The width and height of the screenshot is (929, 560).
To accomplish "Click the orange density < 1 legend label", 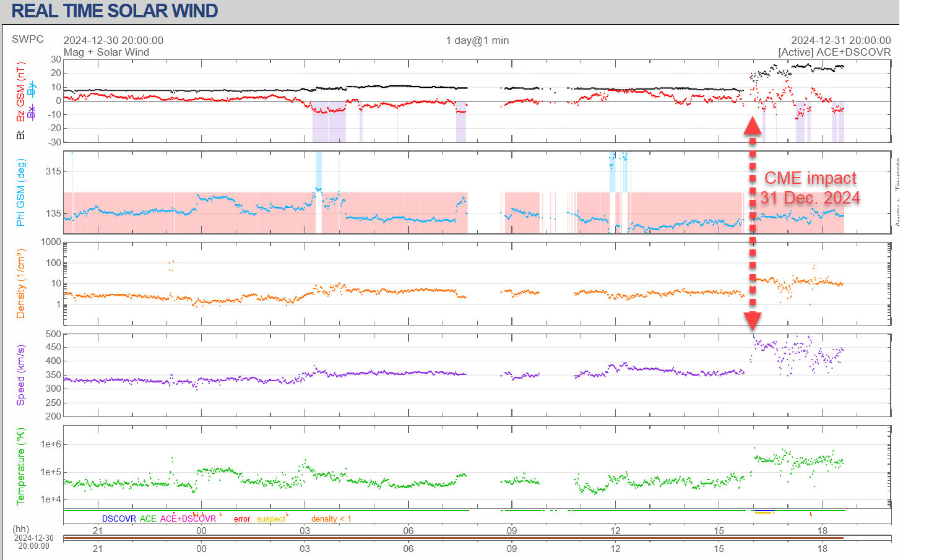I will click(x=331, y=519).
